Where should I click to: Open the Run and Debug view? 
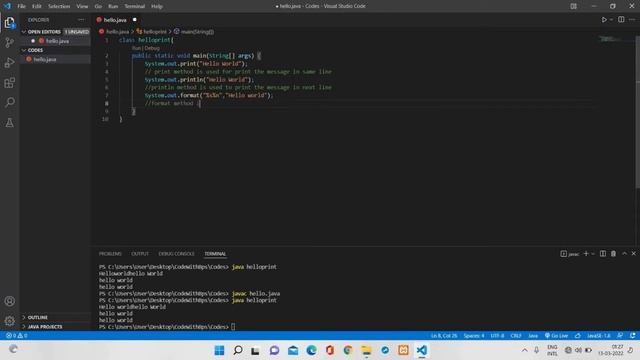pos(9,63)
